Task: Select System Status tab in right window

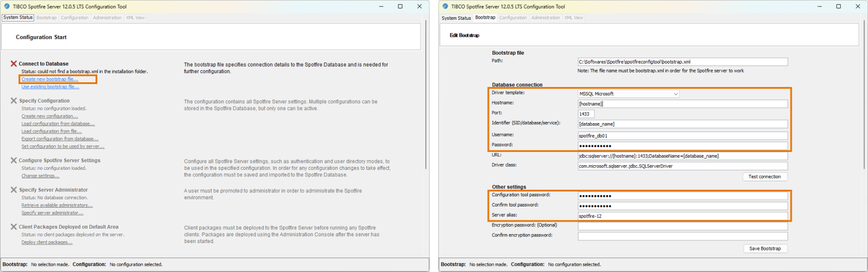Action: (457, 17)
